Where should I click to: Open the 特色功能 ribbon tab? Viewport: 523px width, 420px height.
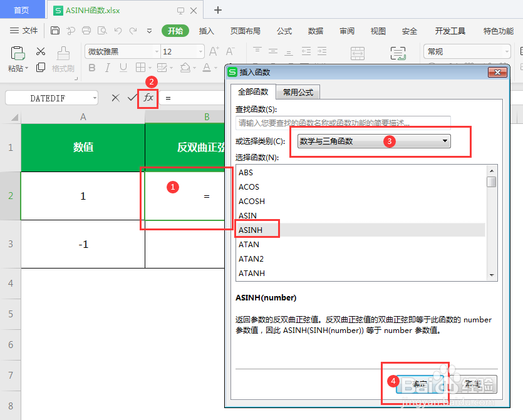(x=499, y=31)
